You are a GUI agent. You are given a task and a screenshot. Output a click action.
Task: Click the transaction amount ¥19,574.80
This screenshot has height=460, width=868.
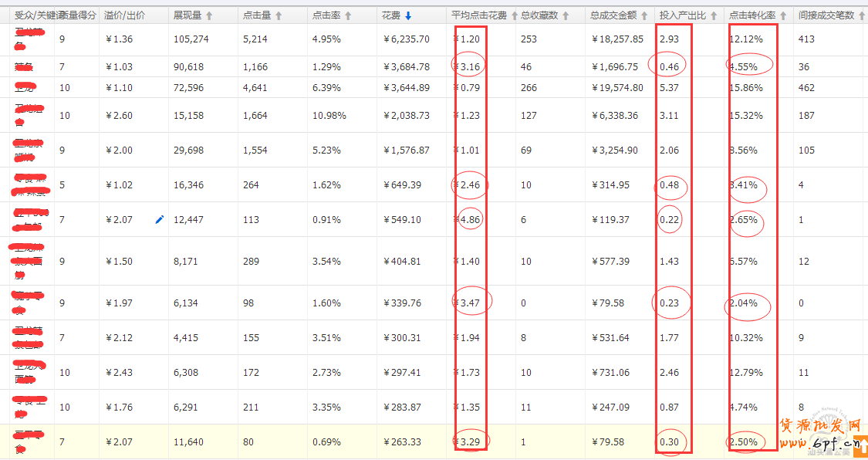tap(616, 87)
